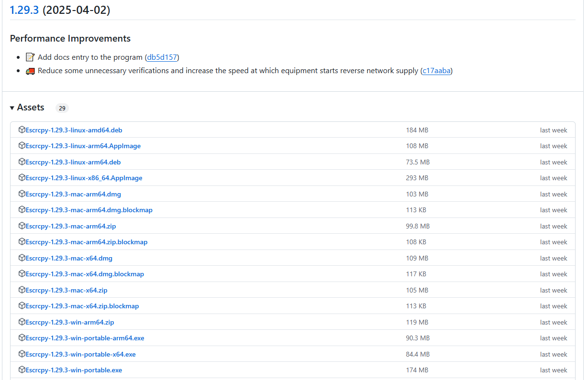Viewport: 588px width, 380px height.
Task: Download Escrcpy-1.29.3-win-portable-x64.exe
Action: pos(81,354)
